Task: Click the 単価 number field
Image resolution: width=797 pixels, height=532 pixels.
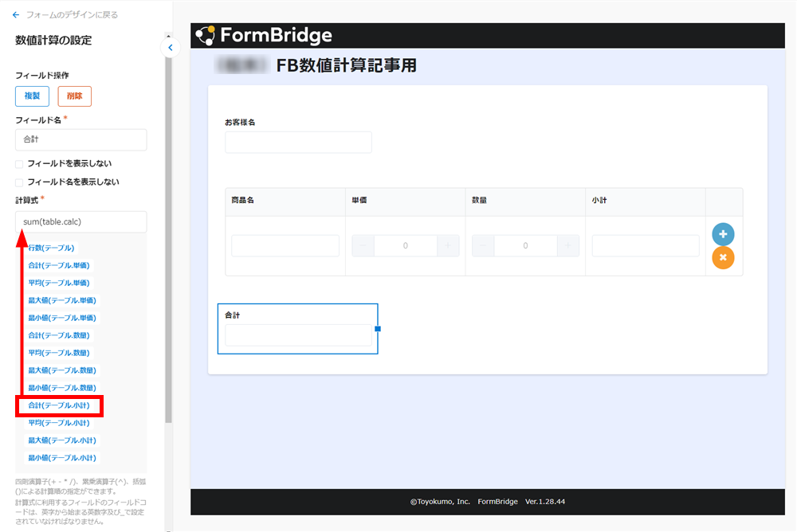Action: [406, 246]
